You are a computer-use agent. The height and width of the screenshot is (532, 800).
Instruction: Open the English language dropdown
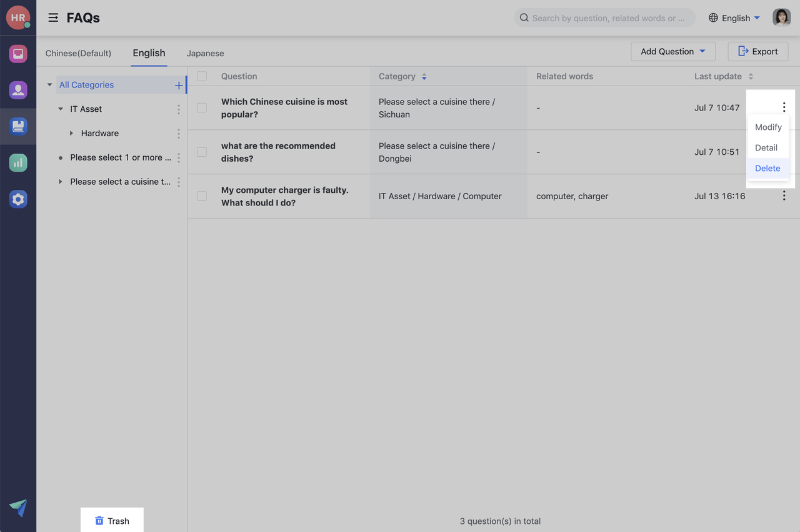[735, 18]
